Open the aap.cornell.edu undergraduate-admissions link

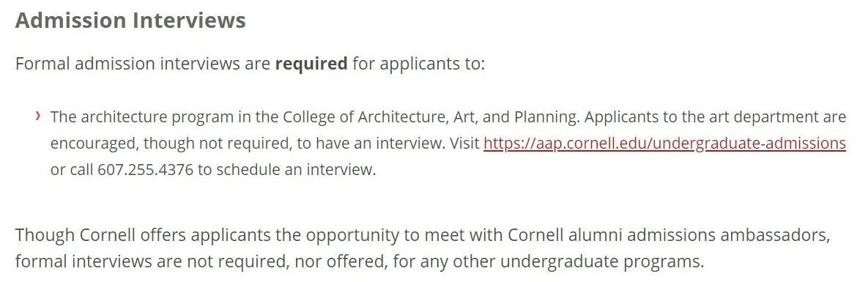coord(664,144)
